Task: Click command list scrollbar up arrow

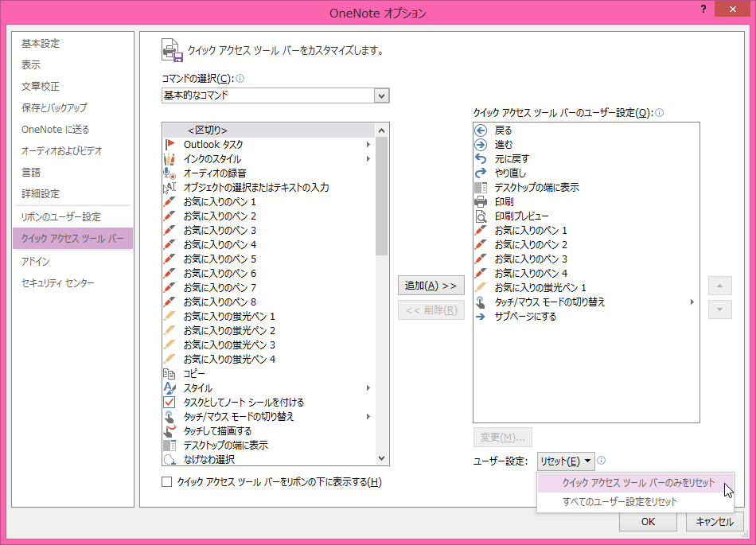Action: tap(381, 130)
